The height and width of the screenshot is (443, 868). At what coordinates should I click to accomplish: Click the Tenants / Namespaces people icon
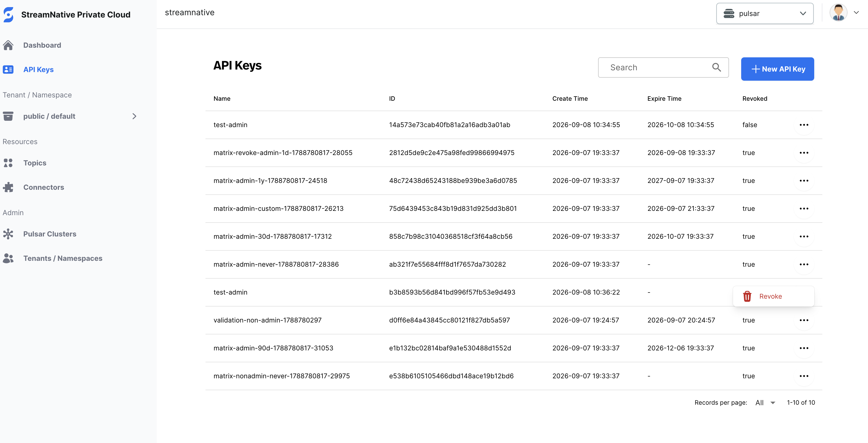[8, 258]
